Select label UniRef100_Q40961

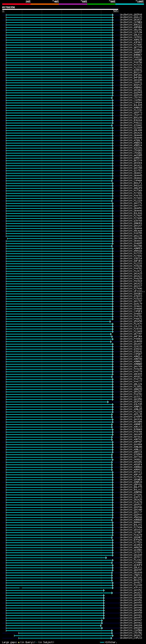click(x=131, y=90)
